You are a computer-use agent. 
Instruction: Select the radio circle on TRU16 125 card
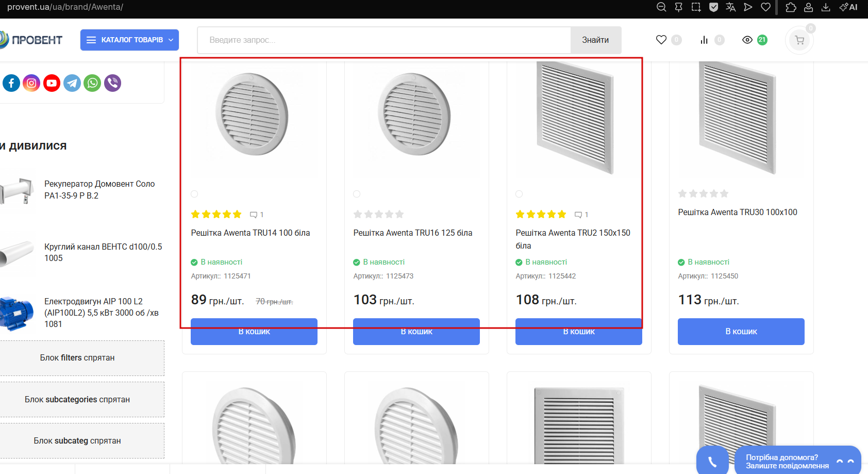[357, 194]
